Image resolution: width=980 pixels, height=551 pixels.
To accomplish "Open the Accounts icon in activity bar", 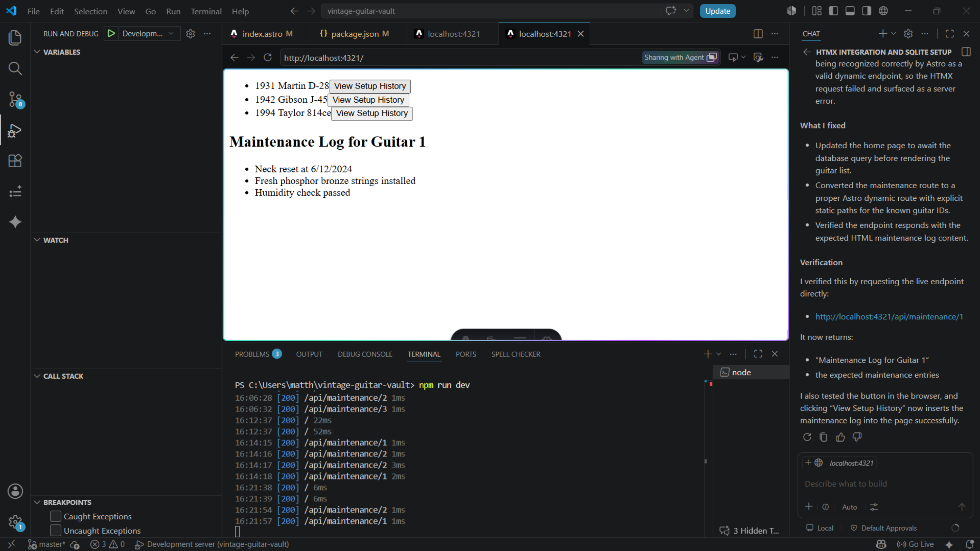I will click(x=15, y=491).
